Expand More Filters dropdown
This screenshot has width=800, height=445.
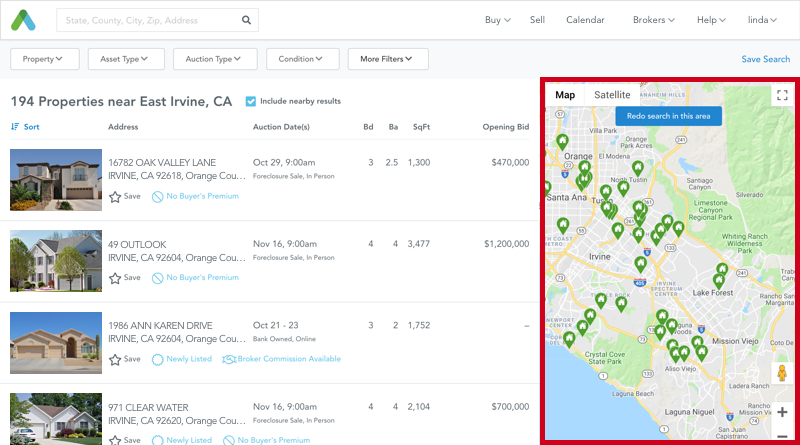(x=388, y=59)
